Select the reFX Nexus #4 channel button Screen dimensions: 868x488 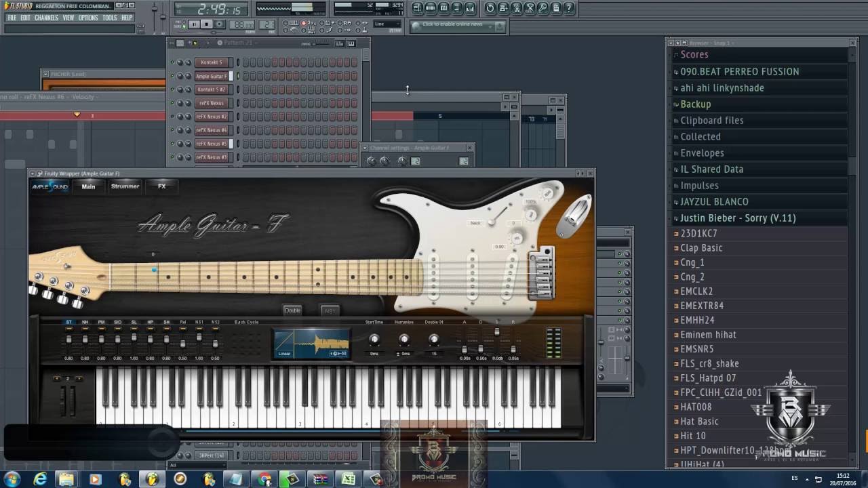click(x=211, y=130)
